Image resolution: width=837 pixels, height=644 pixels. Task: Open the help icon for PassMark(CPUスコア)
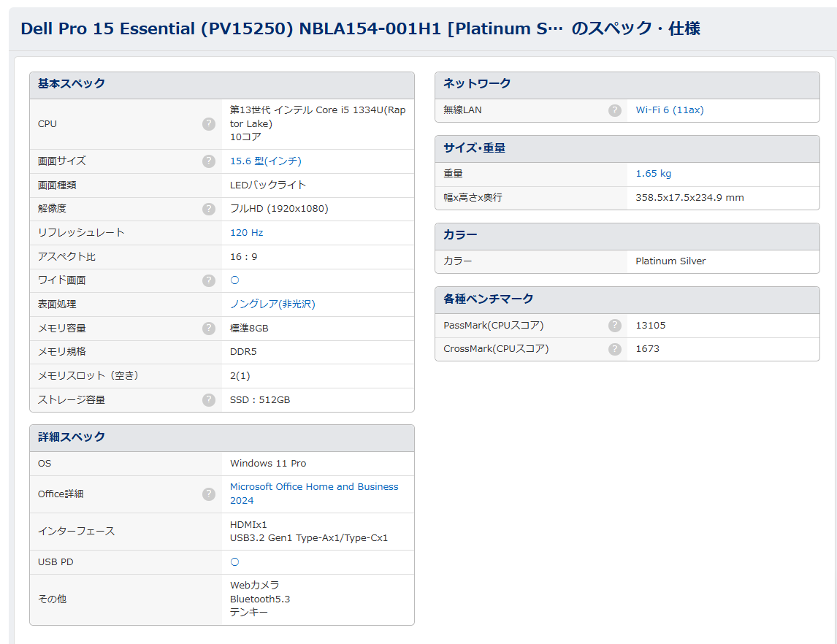click(x=615, y=326)
